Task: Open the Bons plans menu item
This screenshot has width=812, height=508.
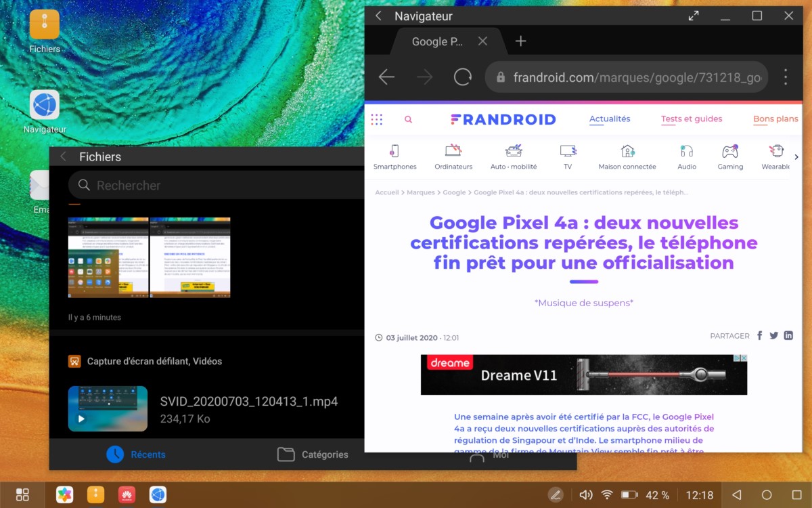Action: click(775, 119)
